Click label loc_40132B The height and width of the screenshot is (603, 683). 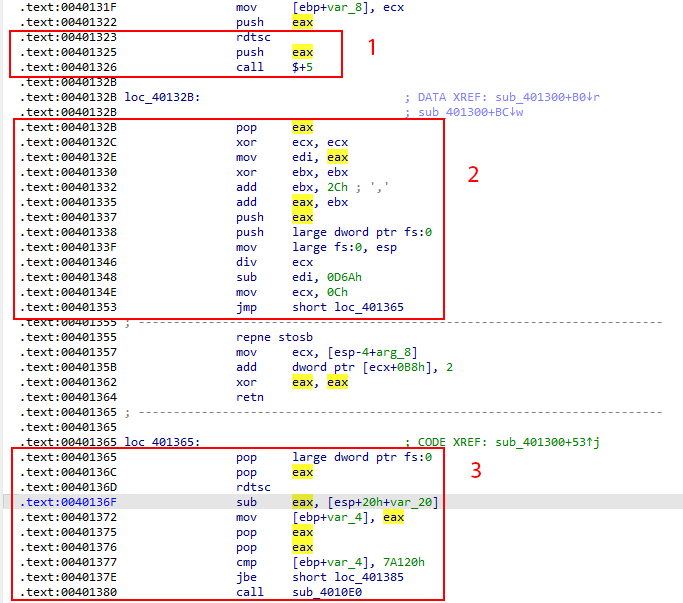(162, 97)
